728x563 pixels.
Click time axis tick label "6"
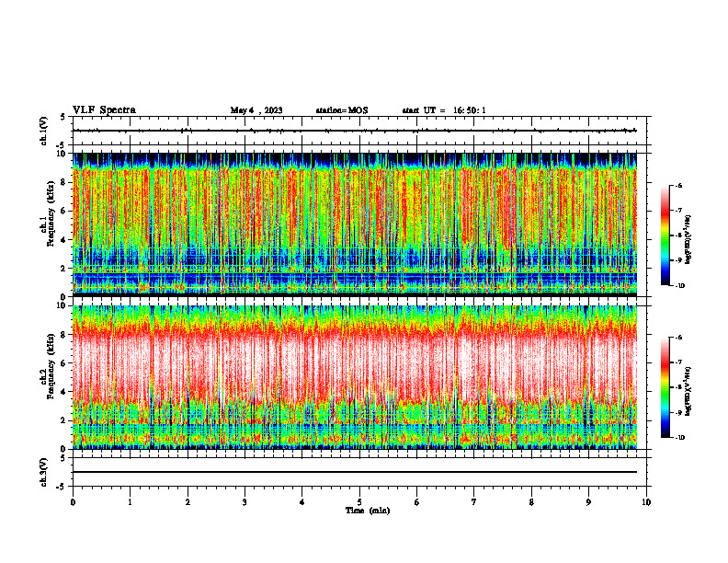click(417, 502)
